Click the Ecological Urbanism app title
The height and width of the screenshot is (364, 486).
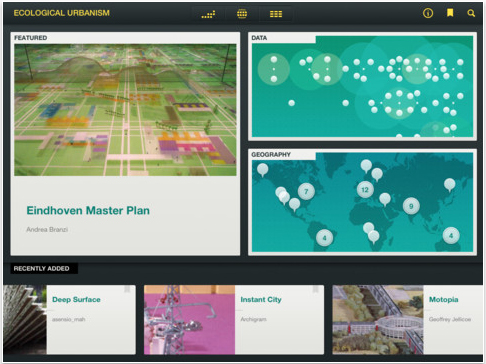(x=62, y=13)
